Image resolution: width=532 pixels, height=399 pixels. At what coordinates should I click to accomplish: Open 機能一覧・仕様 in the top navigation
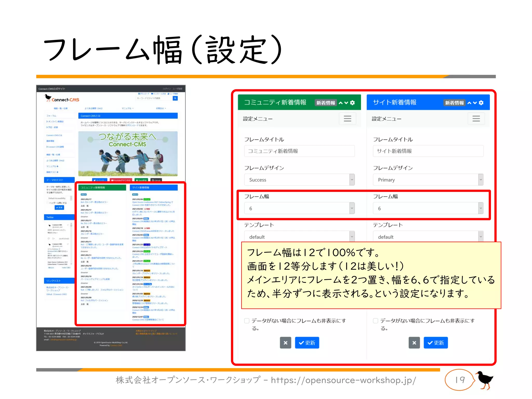coord(61,108)
